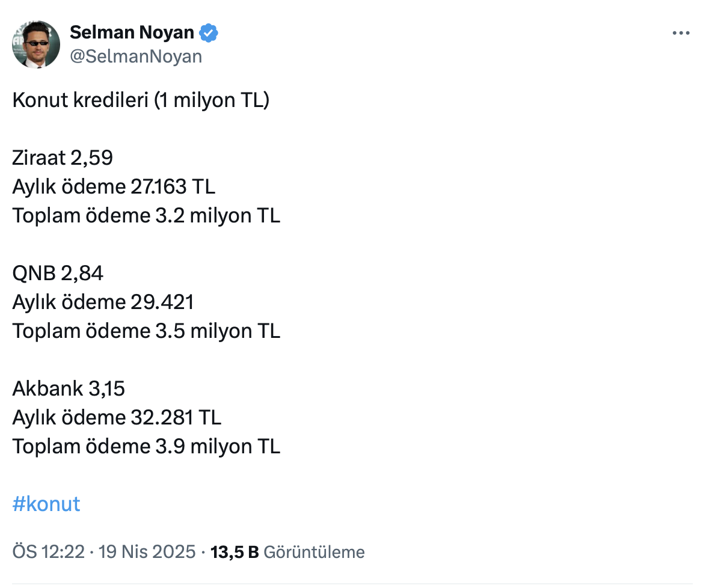
Task: Click the 29.421 monthly payment line
Action: pyautogui.click(x=103, y=302)
